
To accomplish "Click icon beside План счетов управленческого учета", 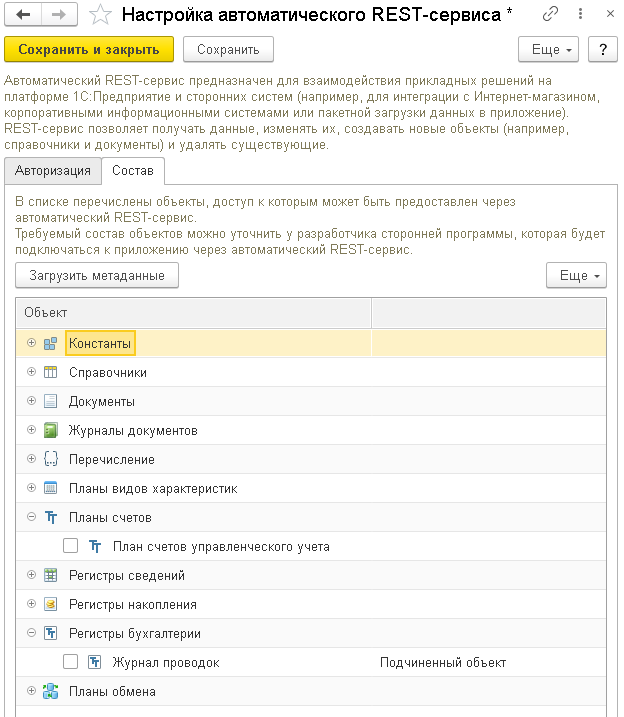I will click(x=95, y=546).
